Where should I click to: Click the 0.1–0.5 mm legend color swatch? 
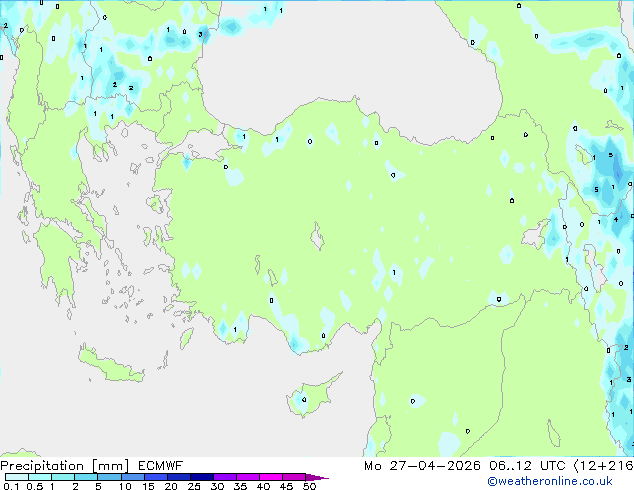coord(17,477)
